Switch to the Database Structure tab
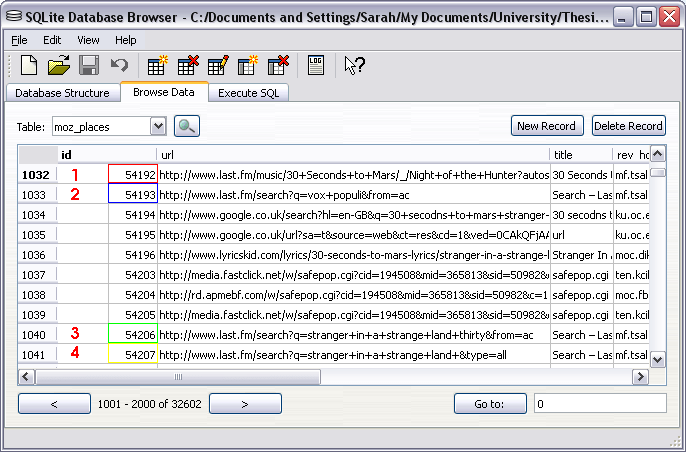Screen dimensions: 686x452 (62, 93)
